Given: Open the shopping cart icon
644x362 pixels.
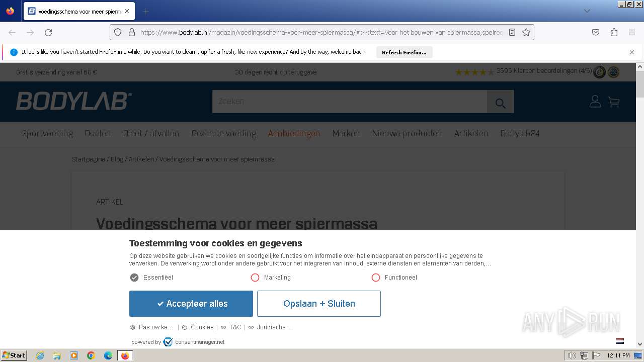Looking at the screenshot, I should coord(613,102).
